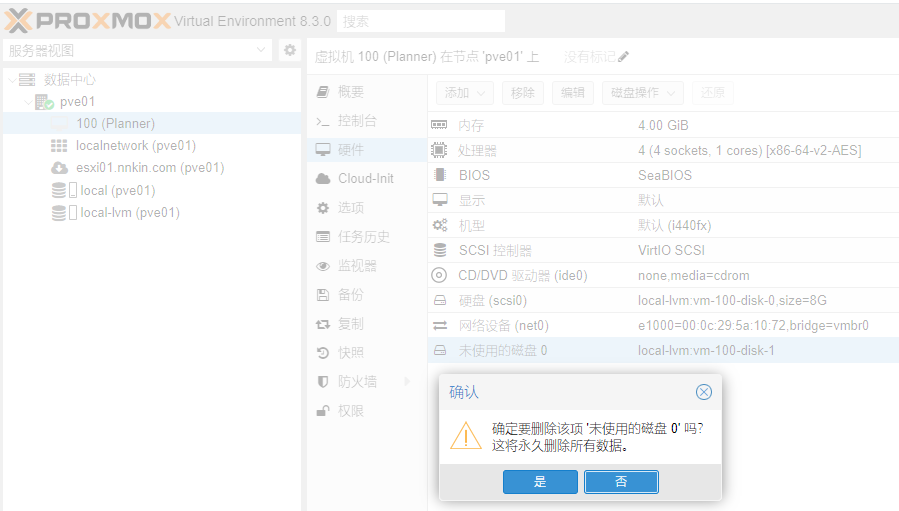Close the confirm dialog with X icon
The image size is (899, 511).
703,392
